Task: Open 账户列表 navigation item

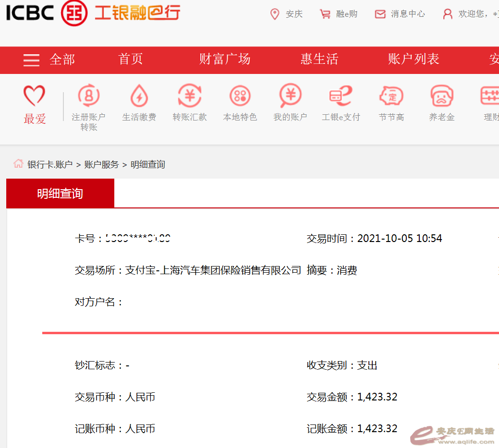Action: 414,59
